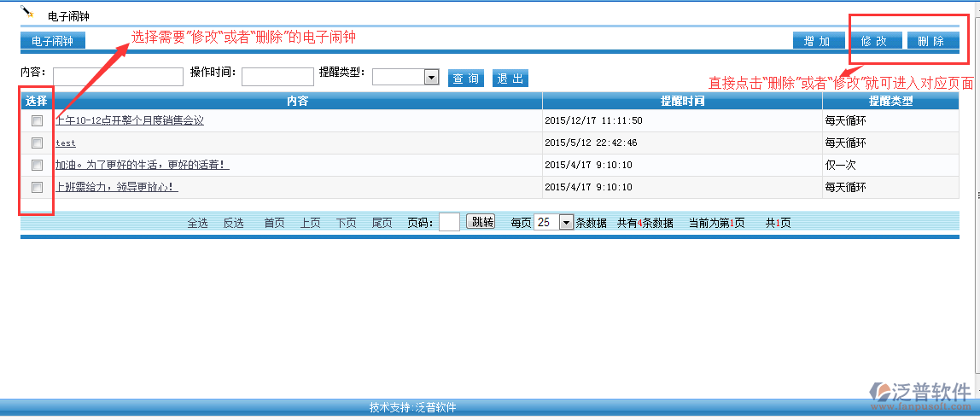Viewport: 980px width, 420px height.
Task: Focus the 内容 search input field
Action: pos(118,77)
